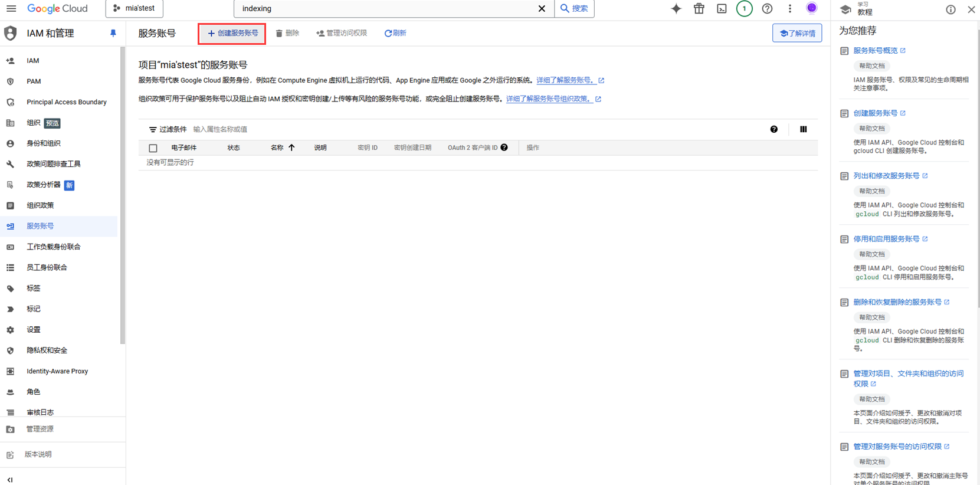Open 身份和组织 sidebar item
Screen dimensions: 980x485
pos(59,143)
